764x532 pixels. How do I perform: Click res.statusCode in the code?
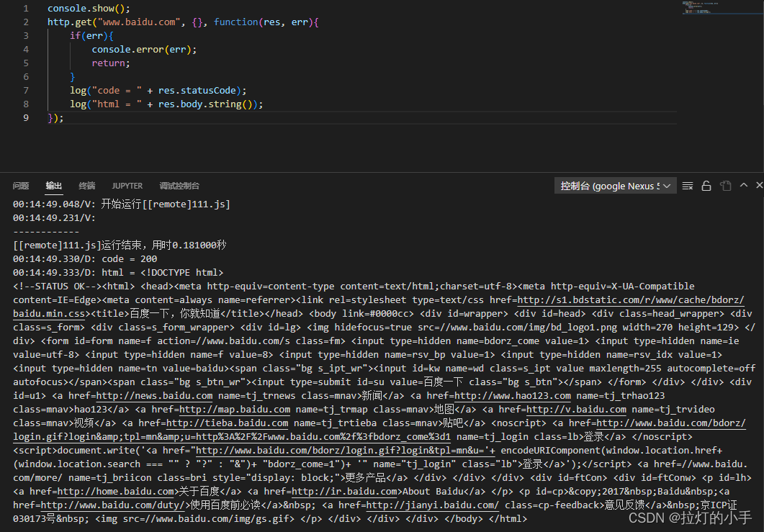pos(197,90)
